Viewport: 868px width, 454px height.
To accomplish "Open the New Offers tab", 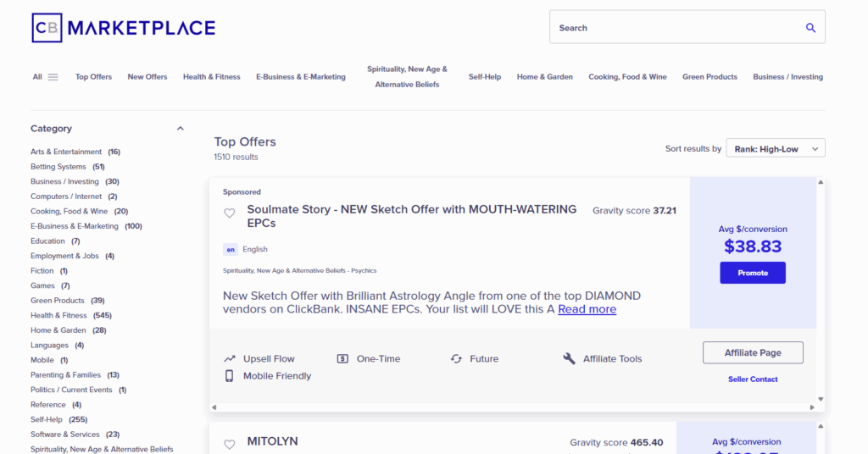I will point(147,77).
